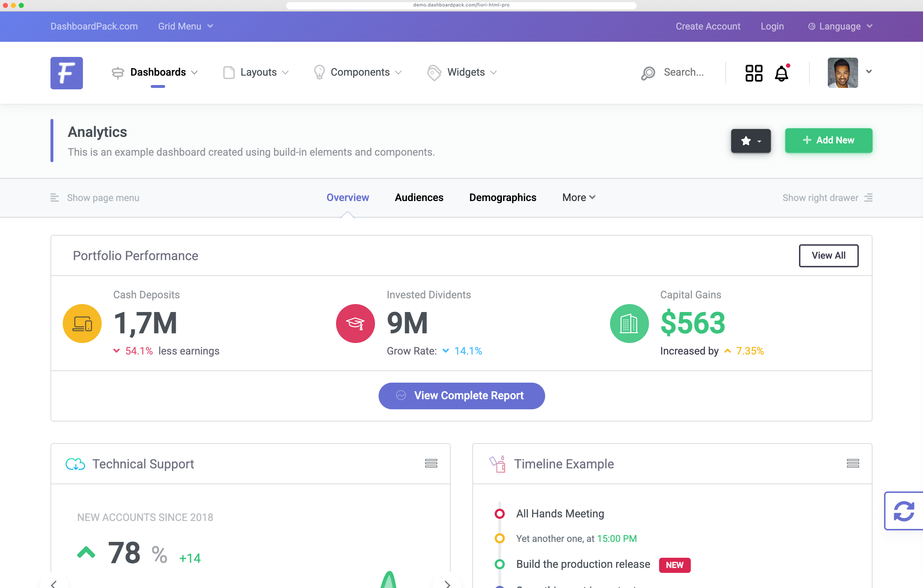Click the green up arrow beside 78
This screenshot has height=588, width=923.
[x=86, y=552]
